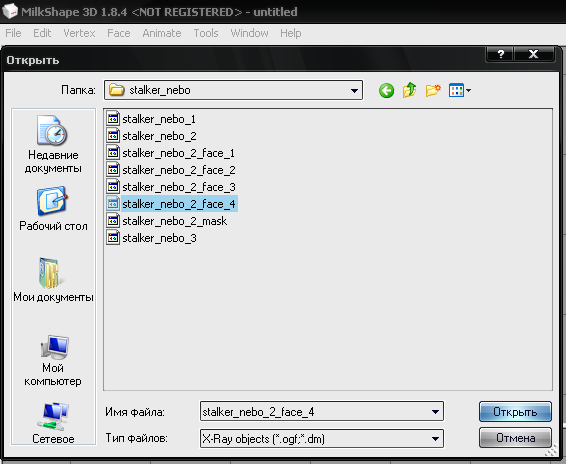
Task: Go to Рабочий стол location
Action: [53, 208]
